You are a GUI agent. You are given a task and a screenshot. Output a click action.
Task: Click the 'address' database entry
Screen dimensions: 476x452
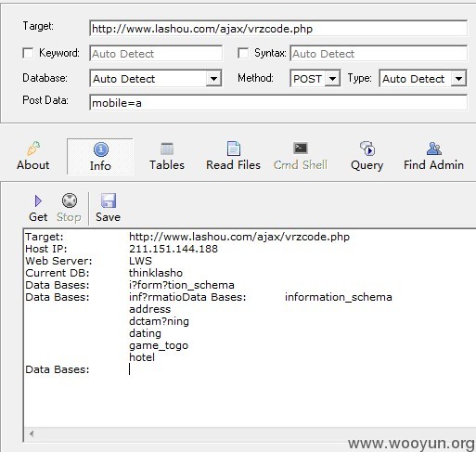150,309
